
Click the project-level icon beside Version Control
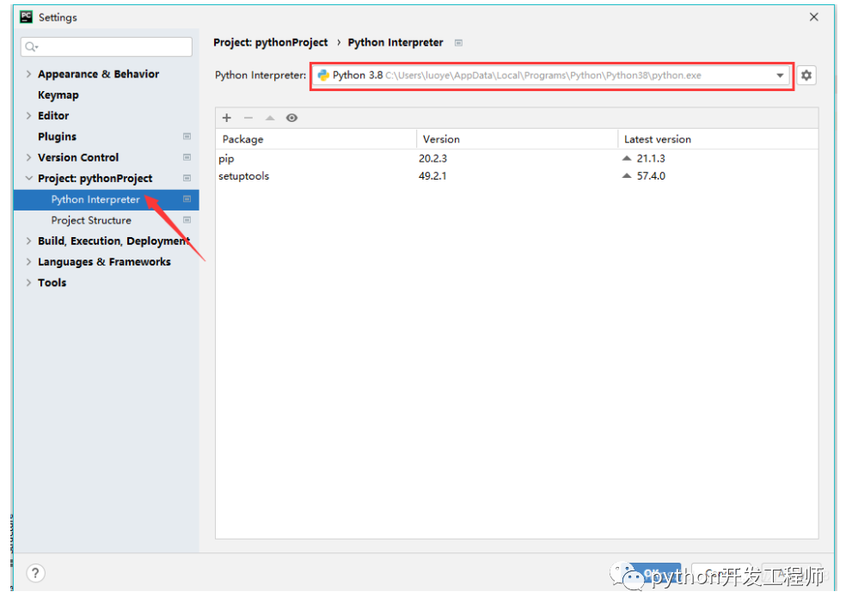pyautogui.click(x=187, y=158)
